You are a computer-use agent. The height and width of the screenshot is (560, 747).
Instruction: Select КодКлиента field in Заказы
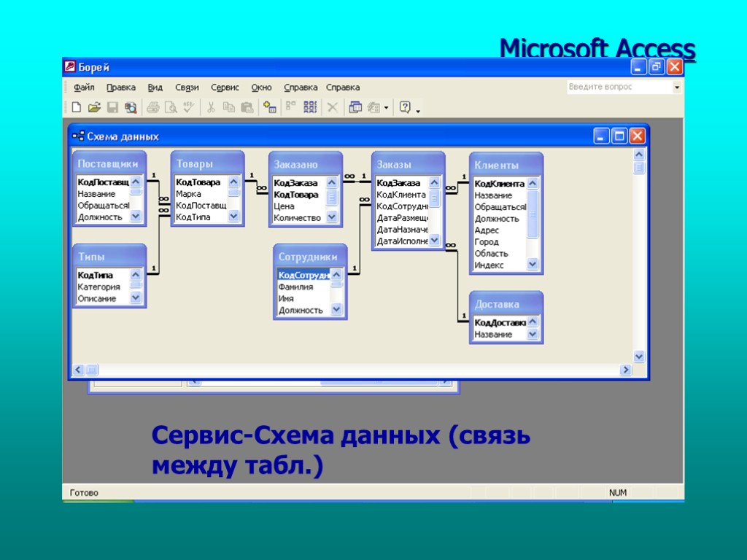coord(401,195)
